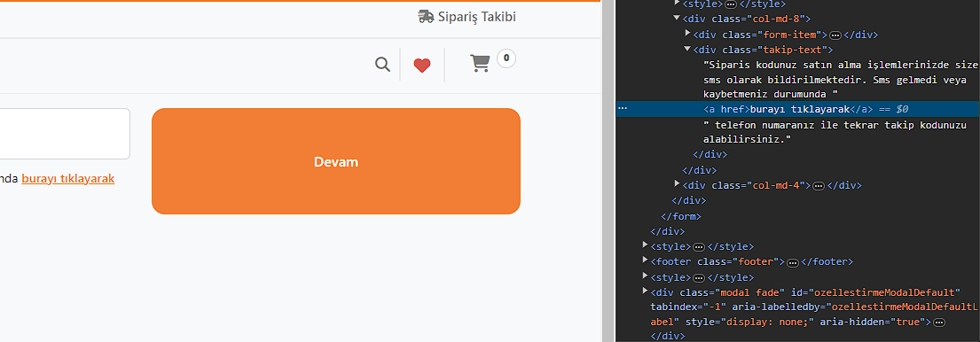Collapse the col-md-8 div node
The width and height of the screenshot is (980, 342).
(677, 19)
